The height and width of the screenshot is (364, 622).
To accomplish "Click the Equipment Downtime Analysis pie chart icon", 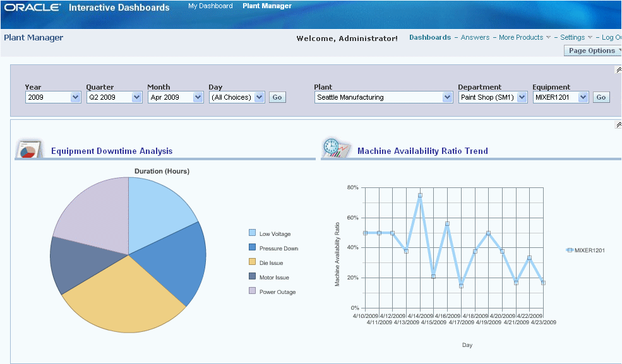I will pos(29,150).
